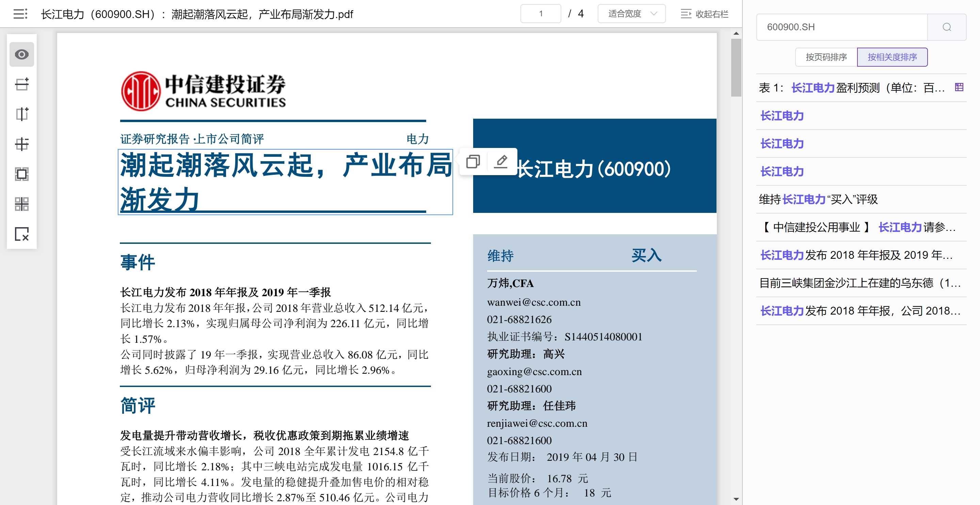Open result 目前三峡集团金沙江上在建的乌东德
The image size is (980, 505).
pyautogui.click(x=861, y=283)
